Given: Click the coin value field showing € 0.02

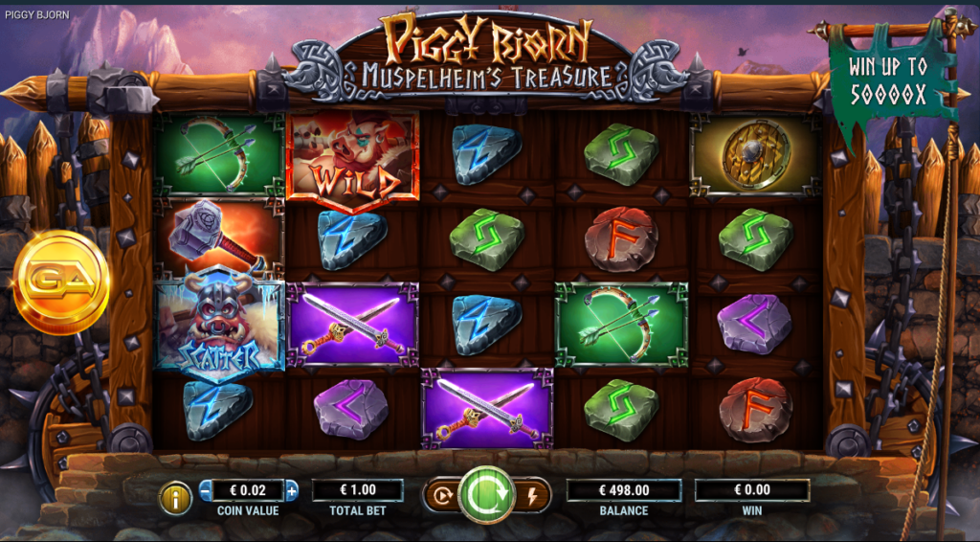Looking at the screenshot, I should pos(248,490).
